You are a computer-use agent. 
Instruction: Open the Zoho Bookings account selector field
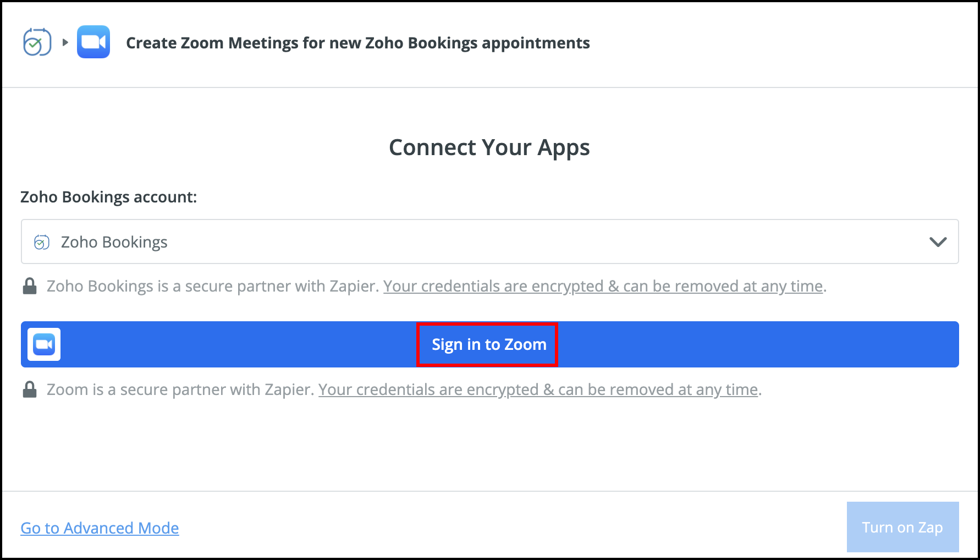489,242
